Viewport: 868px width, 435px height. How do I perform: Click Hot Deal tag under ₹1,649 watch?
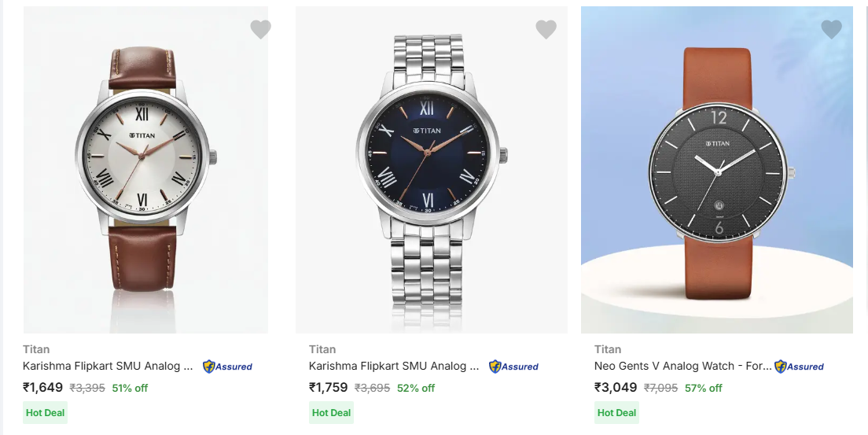tap(46, 412)
